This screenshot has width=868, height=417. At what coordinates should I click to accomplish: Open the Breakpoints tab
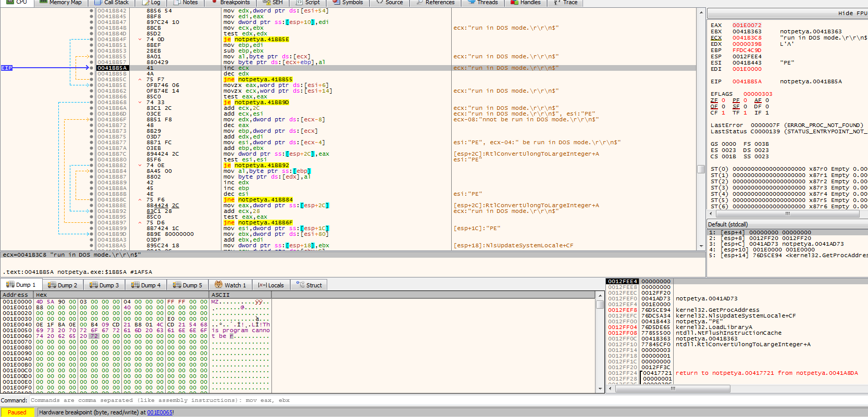click(x=230, y=3)
